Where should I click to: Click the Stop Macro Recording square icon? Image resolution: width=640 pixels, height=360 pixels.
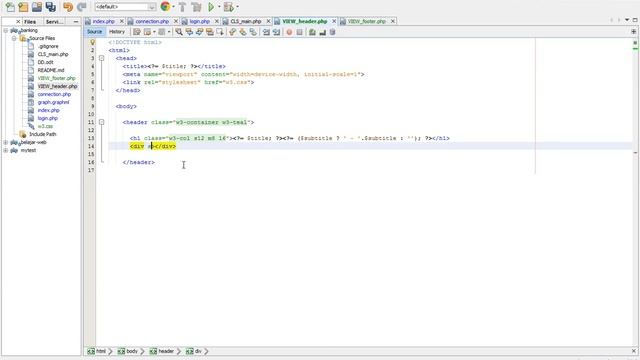coord(299,32)
